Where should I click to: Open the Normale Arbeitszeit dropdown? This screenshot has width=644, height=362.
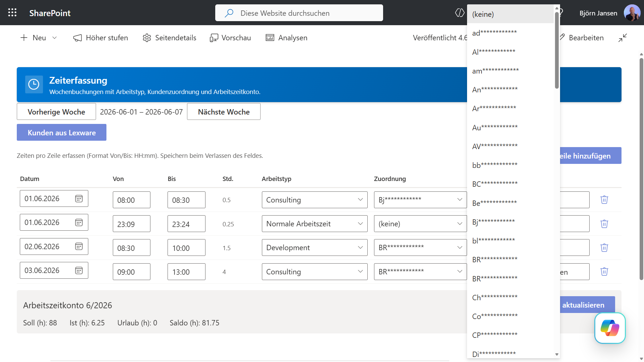pyautogui.click(x=315, y=224)
